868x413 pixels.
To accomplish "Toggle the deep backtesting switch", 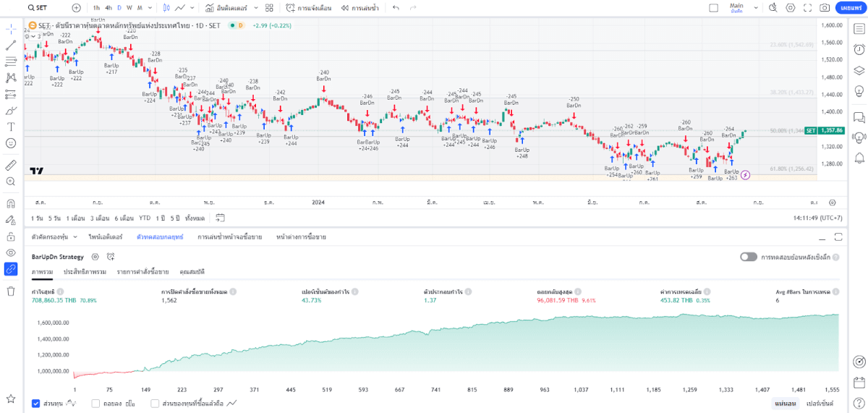I will pyautogui.click(x=749, y=257).
